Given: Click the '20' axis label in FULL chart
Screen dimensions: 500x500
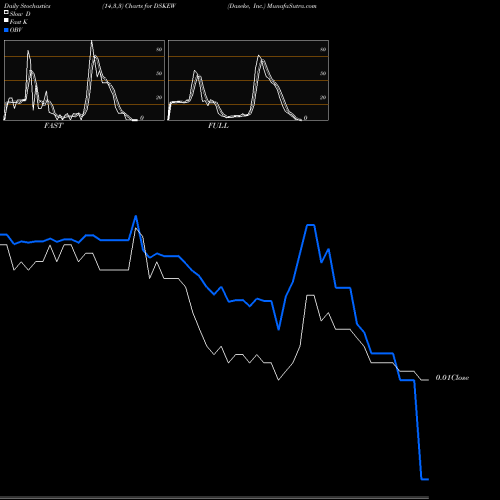Looking at the screenshot, I should pyautogui.click(x=323, y=97).
